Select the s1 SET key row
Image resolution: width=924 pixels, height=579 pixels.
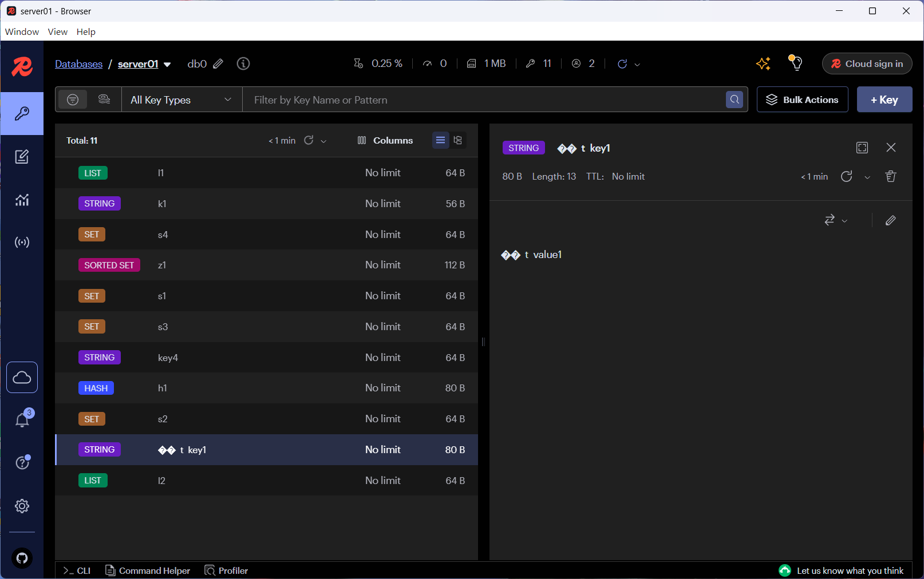tap(267, 296)
